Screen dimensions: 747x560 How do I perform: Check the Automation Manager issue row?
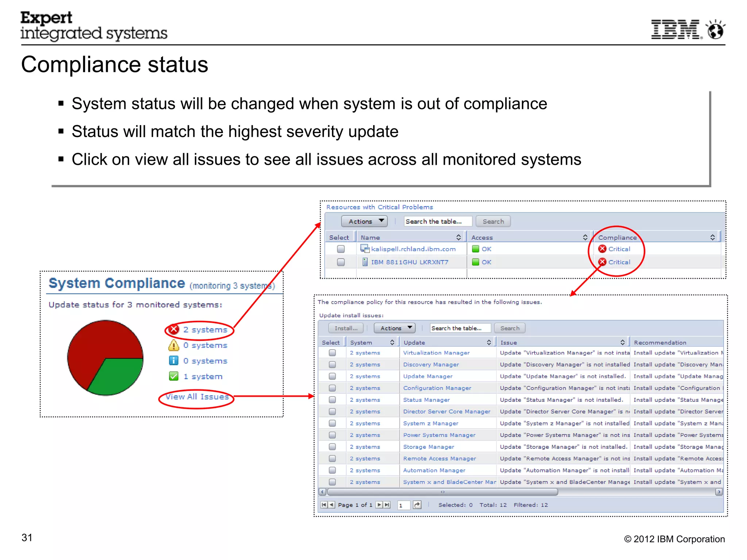pos(332,470)
